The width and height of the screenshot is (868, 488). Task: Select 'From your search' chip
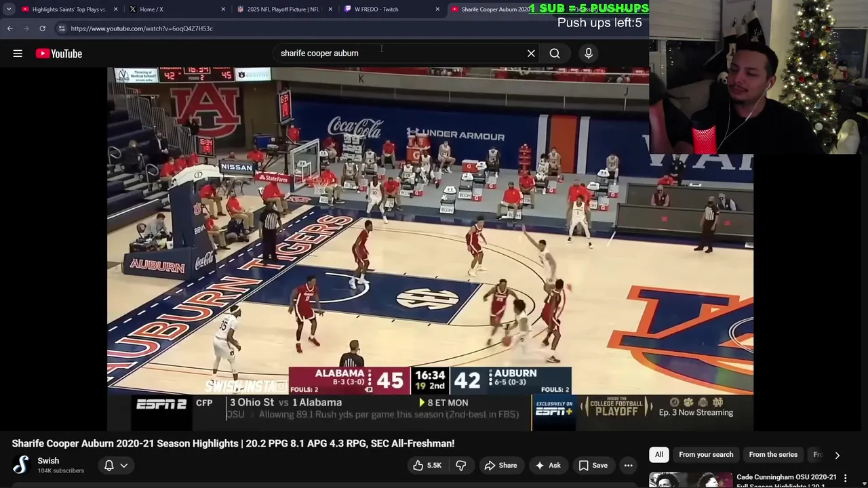tap(706, 455)
